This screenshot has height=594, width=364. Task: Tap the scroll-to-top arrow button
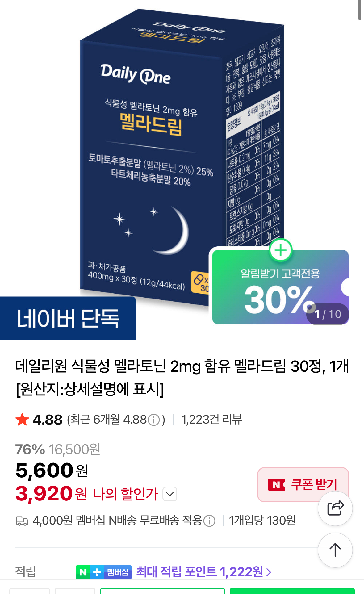pos(335,550)
